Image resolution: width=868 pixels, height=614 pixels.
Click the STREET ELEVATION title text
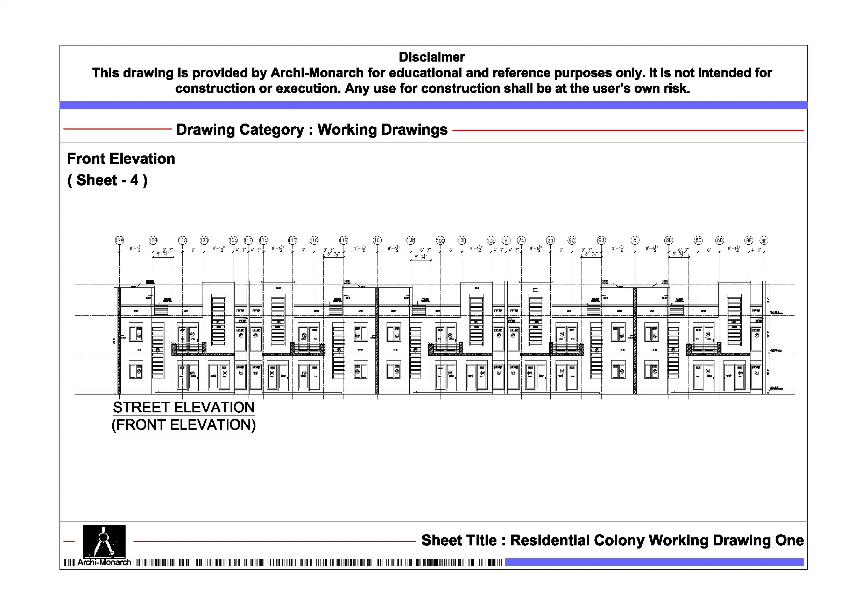coord(184,407)
